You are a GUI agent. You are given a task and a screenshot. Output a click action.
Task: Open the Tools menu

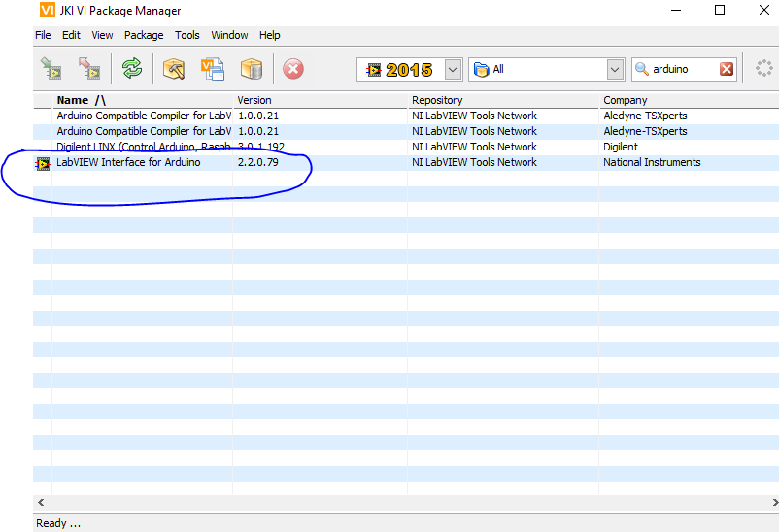point(186,35)
